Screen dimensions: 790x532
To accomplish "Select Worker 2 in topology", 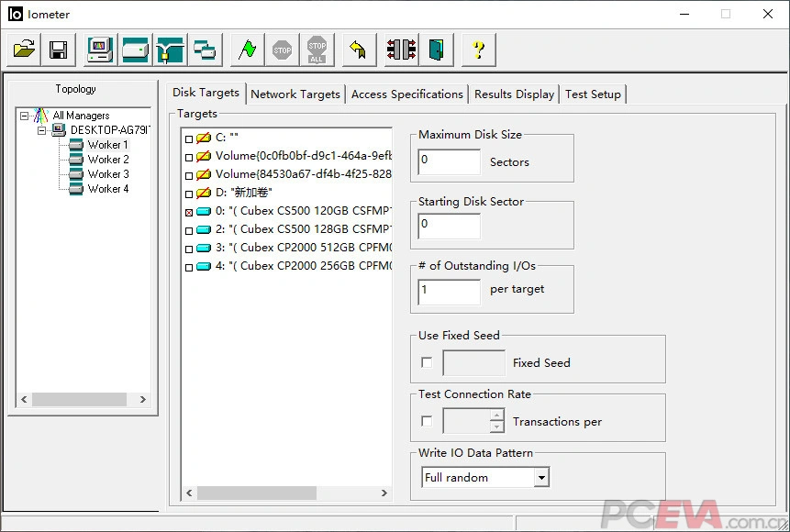I will coord(108,160).
